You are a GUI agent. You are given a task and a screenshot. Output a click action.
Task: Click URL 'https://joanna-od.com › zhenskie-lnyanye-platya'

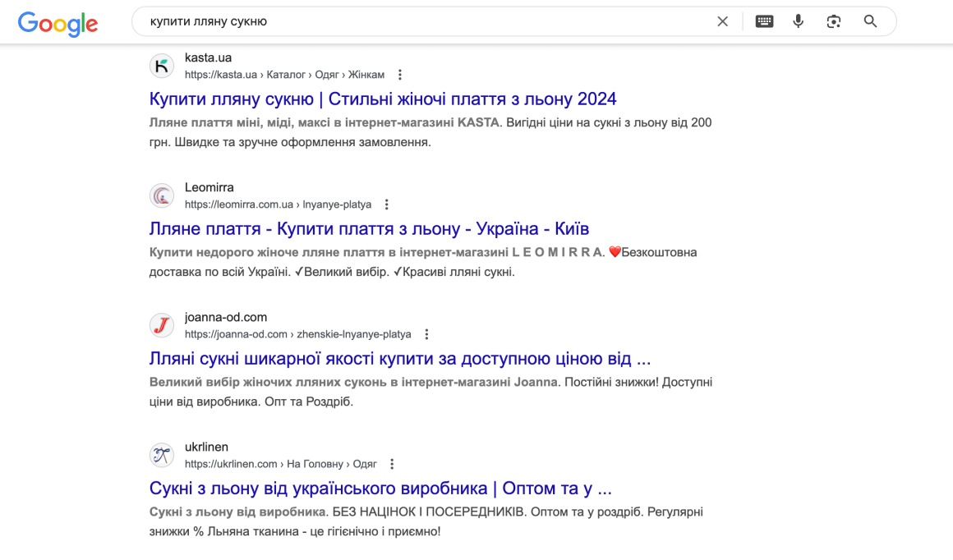(297, 334)
